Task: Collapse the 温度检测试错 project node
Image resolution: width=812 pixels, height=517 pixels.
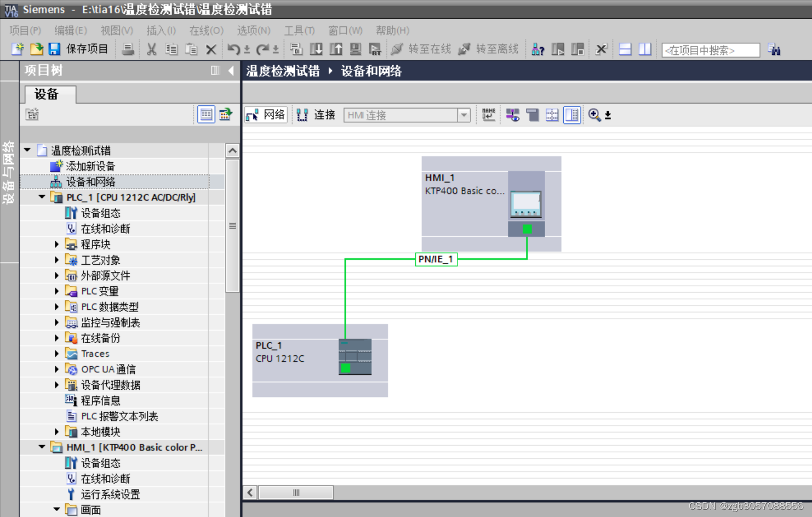Action: tap(27, 150)
